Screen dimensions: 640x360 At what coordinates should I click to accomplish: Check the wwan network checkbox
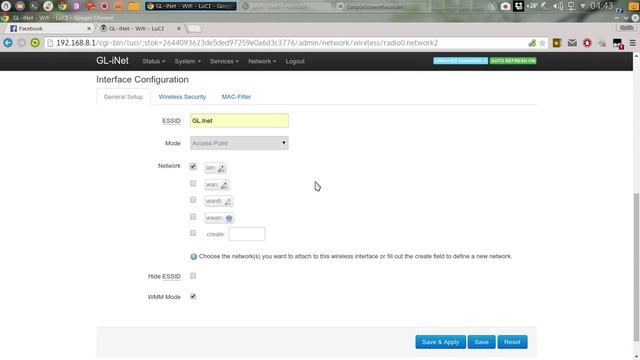[x=193, y=216]
